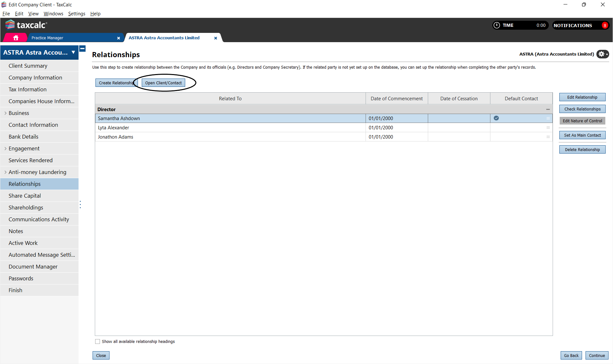Close the Practice Manager tab
Screen dimensions: 613x364
118,38
